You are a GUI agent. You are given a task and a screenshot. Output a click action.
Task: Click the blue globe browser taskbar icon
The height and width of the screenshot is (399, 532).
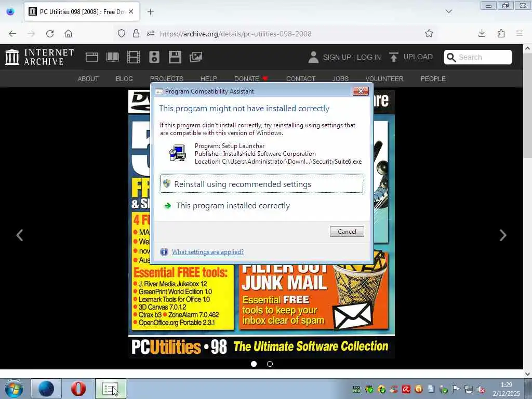click(x=46, y=389)
